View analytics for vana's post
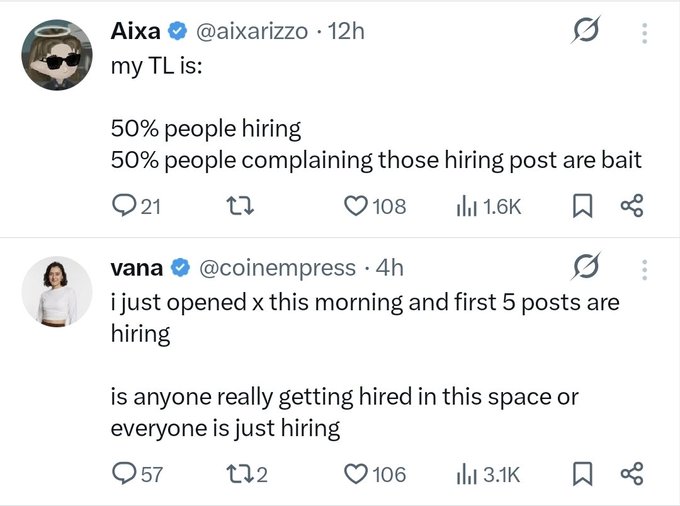680x506 pixels. [x=466, y=474]
